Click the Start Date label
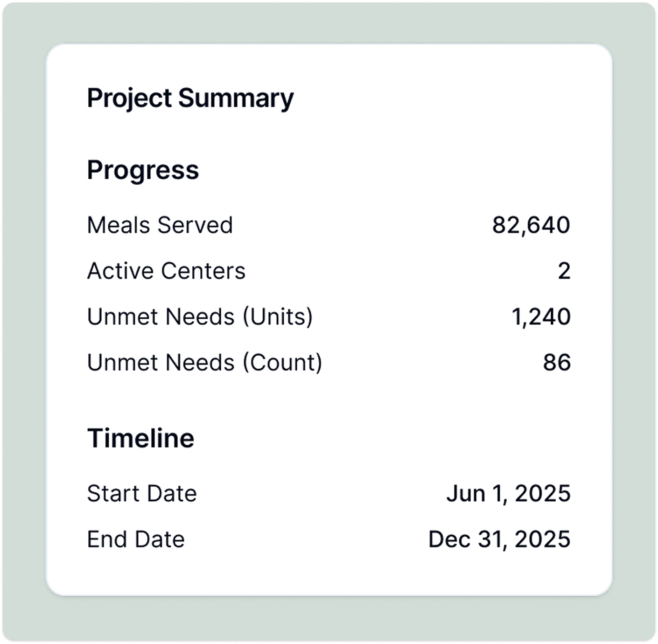658x644 pixels. tap(142, 494)
